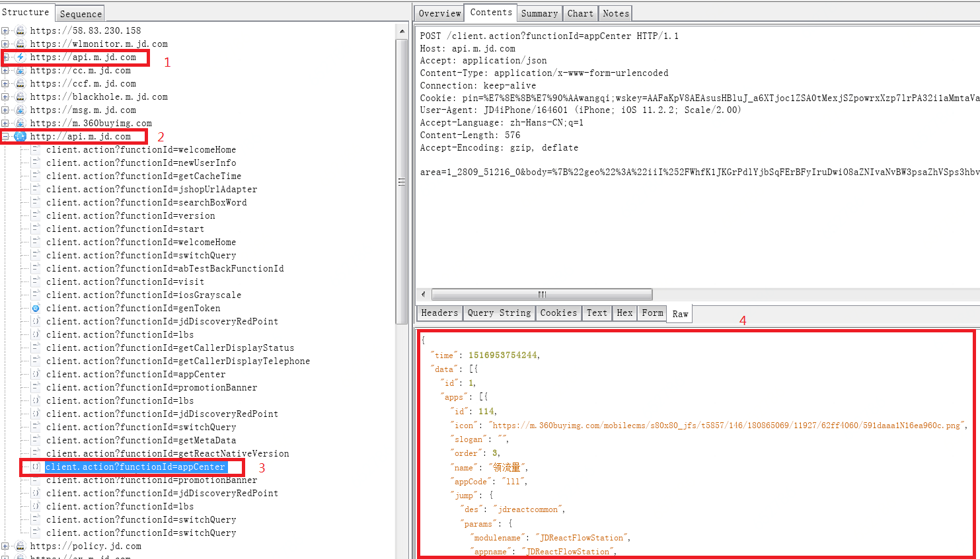This screenshot has width=980, height=559.
Task: Click the JSON icon of the getCallerDisplayTelephone request
Action: [x=36, y=361]
